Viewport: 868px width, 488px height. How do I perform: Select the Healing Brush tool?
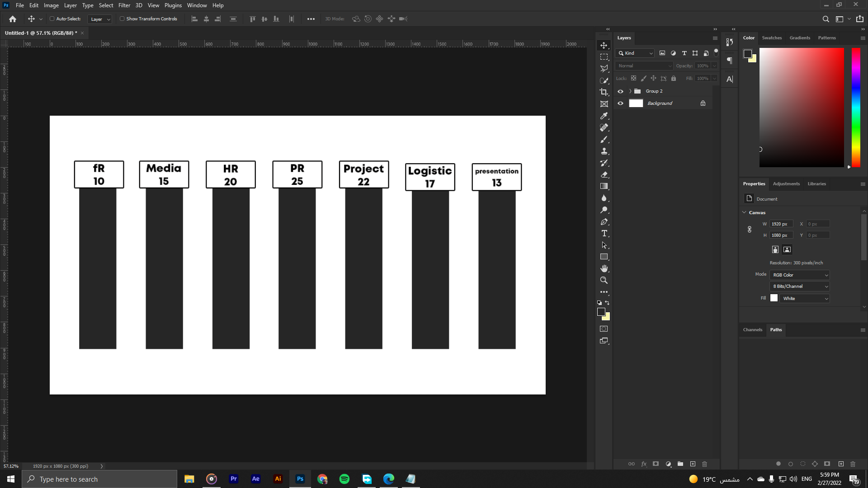pyautogui.click(x=604, y=127)
